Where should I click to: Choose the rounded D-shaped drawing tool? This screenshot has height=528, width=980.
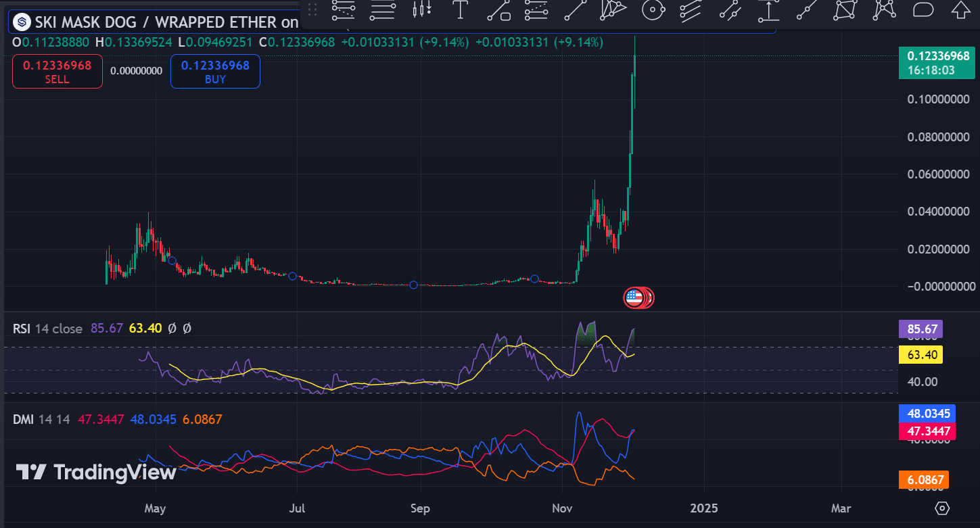923,9
